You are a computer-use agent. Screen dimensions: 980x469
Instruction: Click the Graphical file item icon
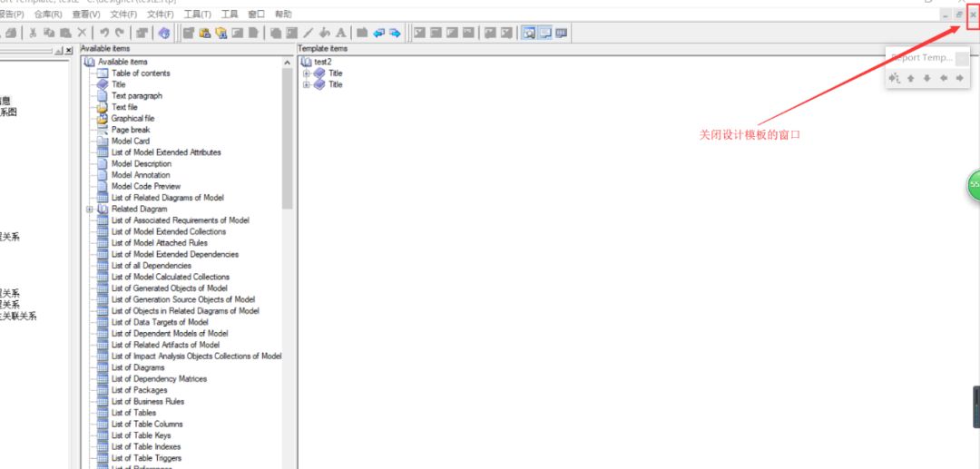click(103, 118)
